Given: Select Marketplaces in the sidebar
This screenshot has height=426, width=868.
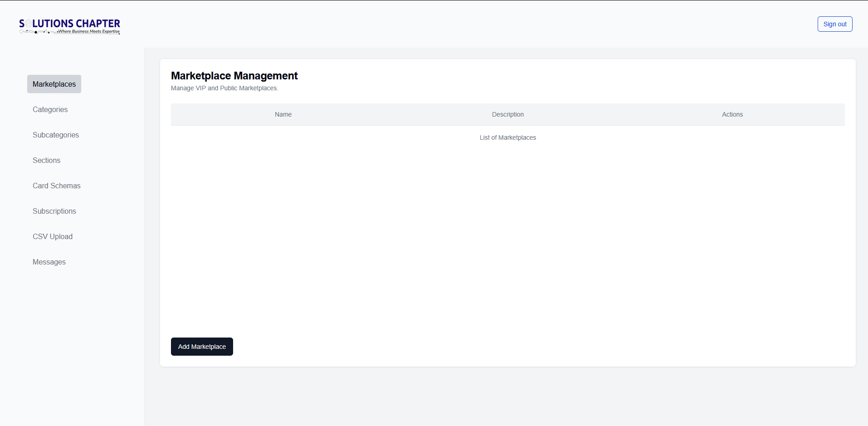Looking at the screenshot, I should [54, 84].
